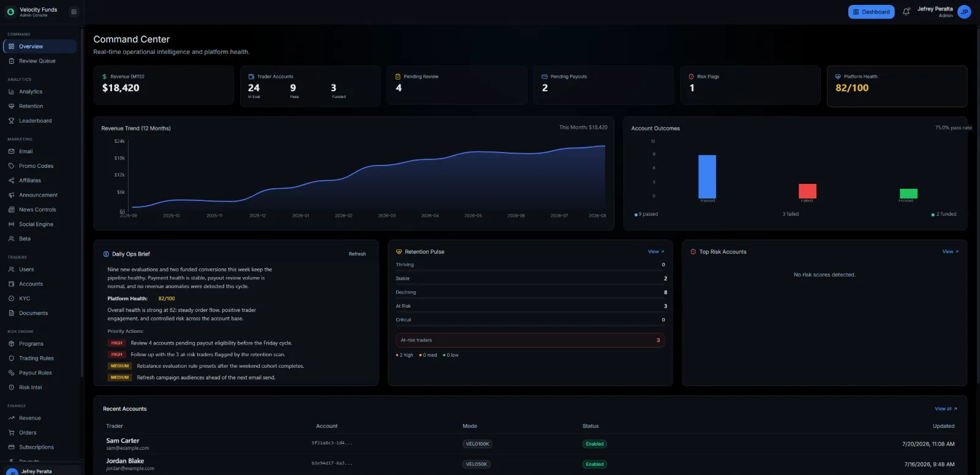Click the green Funded bar in chart

908,194
